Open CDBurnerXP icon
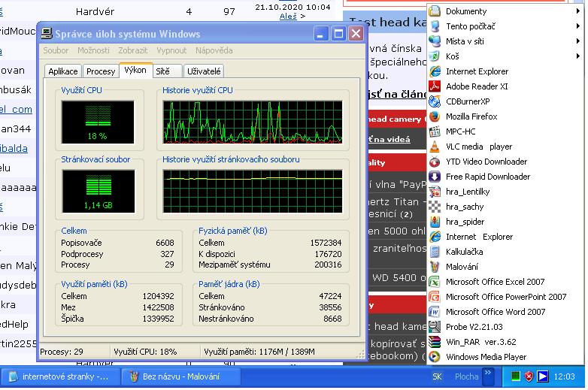This screenshot has width=588, height=390. tap(435, 101)
